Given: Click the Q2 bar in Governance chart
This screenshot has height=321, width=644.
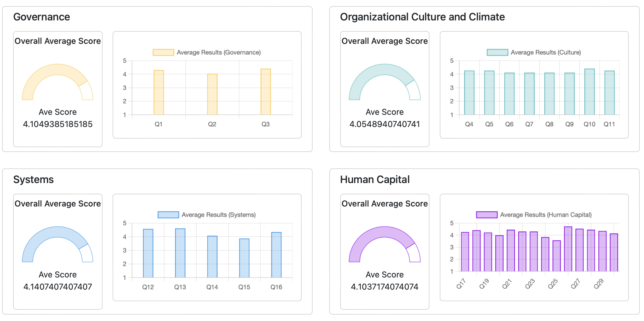Looking at the screenshot, I should coord(212,94).
